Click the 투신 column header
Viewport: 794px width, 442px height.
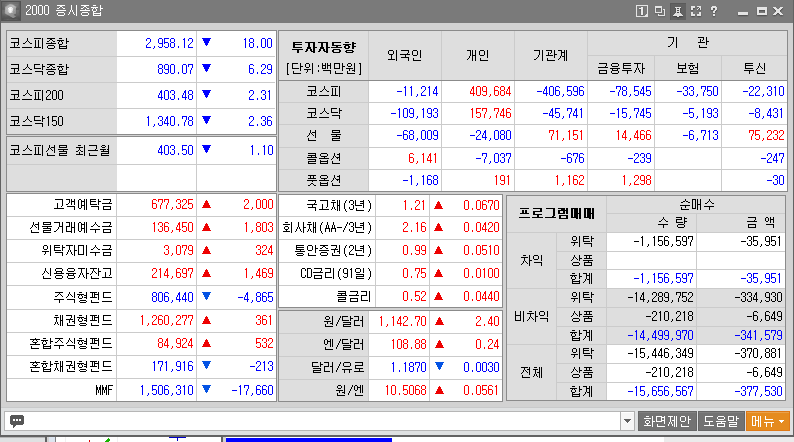tap(755, 68)
